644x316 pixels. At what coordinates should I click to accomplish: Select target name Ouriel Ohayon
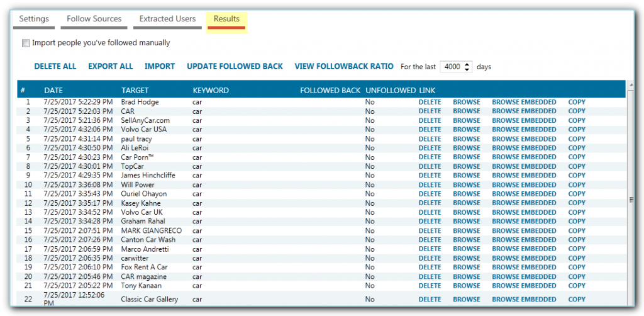point(144,194)
